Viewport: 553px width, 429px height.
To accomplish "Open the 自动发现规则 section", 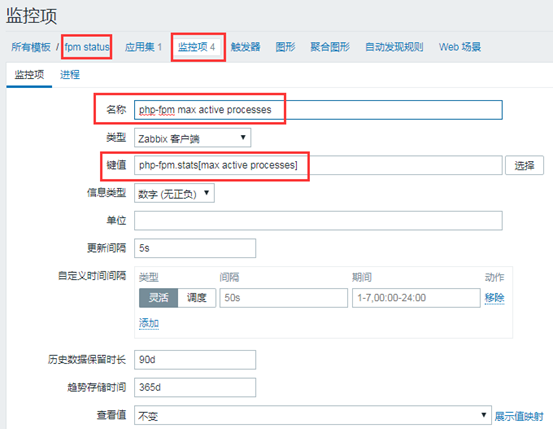I will [x=394, y=47].
